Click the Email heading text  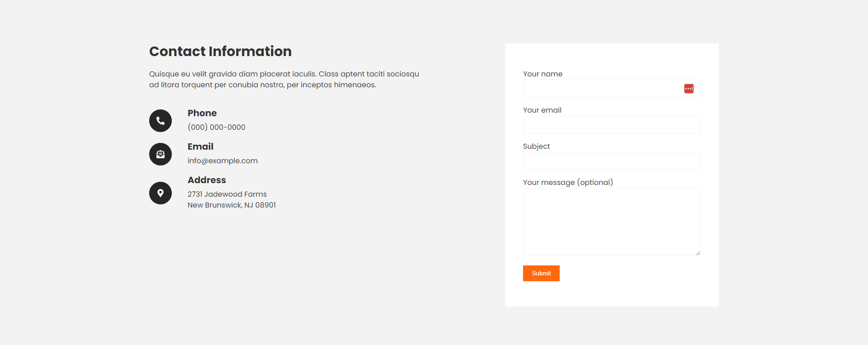(200, 147)
